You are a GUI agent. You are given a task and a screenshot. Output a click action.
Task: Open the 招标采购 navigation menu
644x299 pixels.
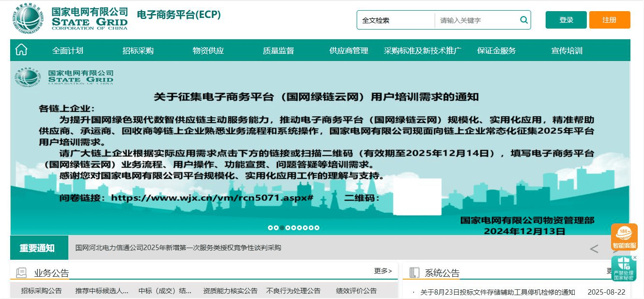tap(138, 50)
